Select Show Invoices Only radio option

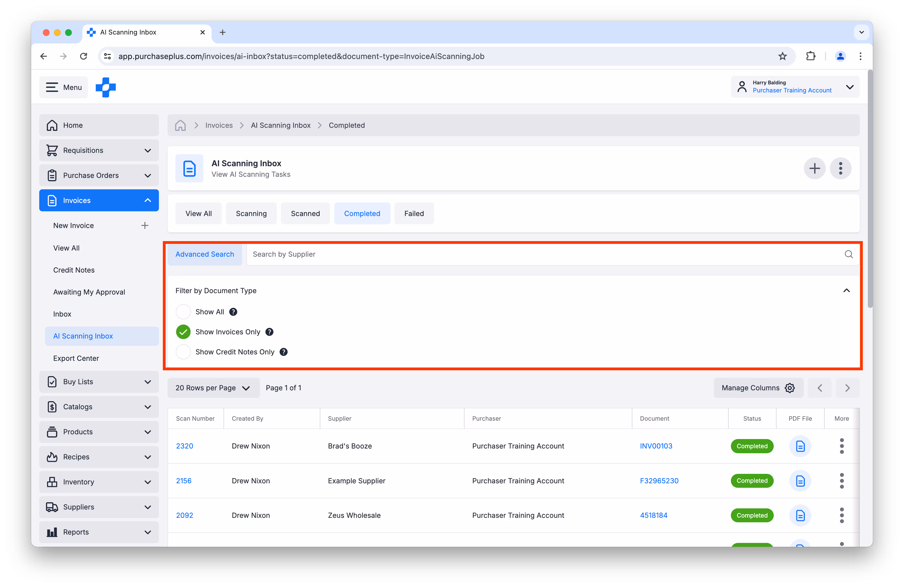click(183, 332)
